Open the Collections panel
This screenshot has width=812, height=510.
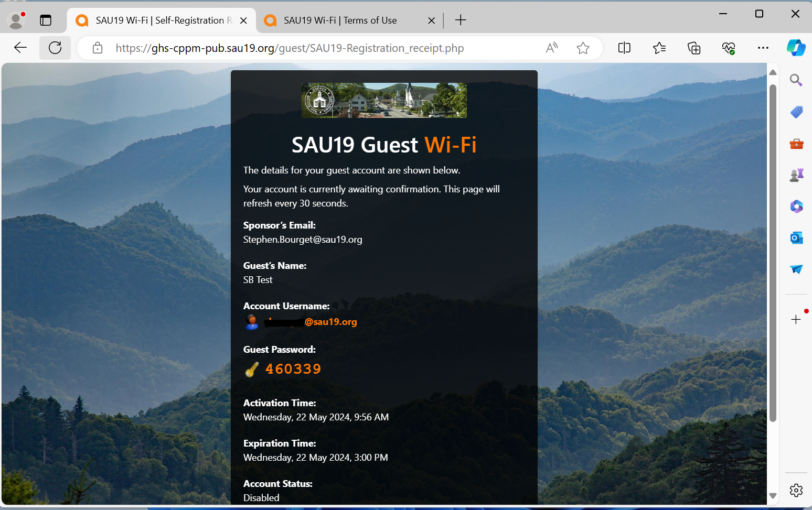point(694,48)
